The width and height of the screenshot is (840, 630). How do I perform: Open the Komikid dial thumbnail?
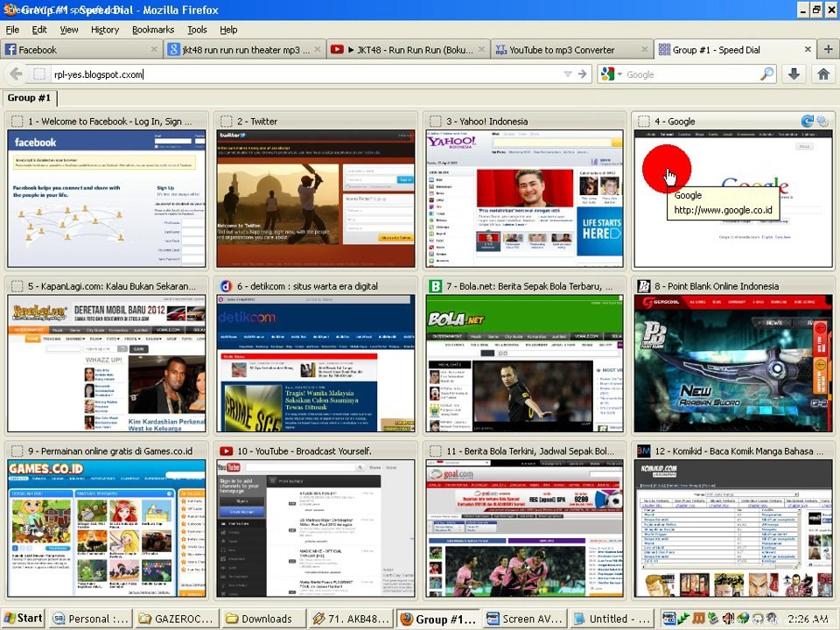(733, 528)
